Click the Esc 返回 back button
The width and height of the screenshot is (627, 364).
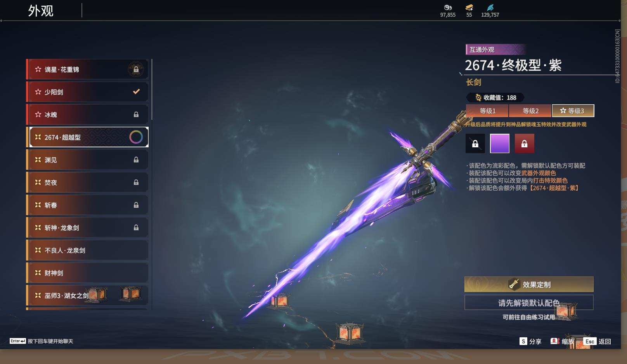[x=598, y=341]
